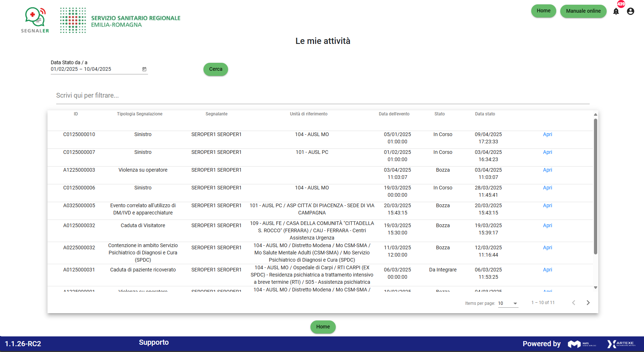The height and width of the screenshot is (352, 644).
Task: Open the Manuale online page
Action: pos(583,11)
